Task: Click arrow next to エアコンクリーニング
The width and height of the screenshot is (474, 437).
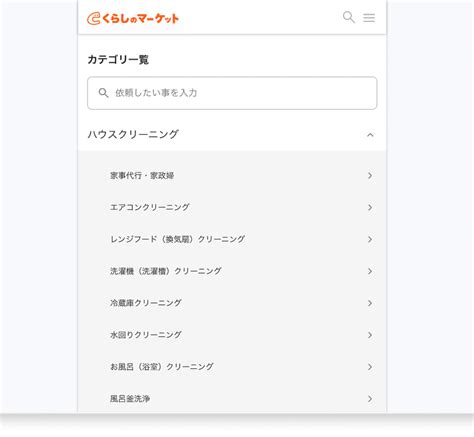Action: click(x=370, y=207)
